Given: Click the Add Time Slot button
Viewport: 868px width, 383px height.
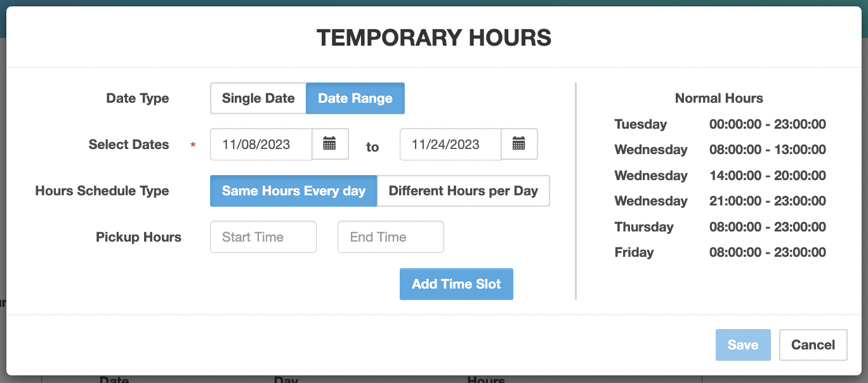Looking at the screenshot, I should 456,283.
